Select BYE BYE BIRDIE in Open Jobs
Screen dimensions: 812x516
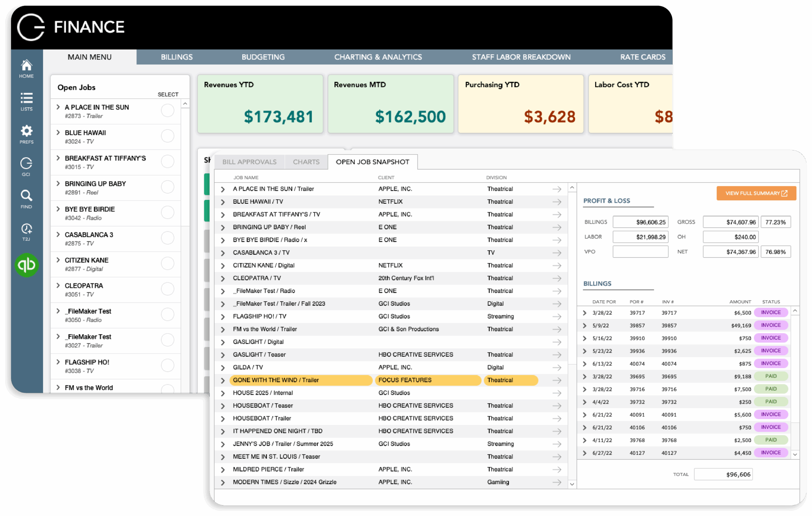coord(167,212)
